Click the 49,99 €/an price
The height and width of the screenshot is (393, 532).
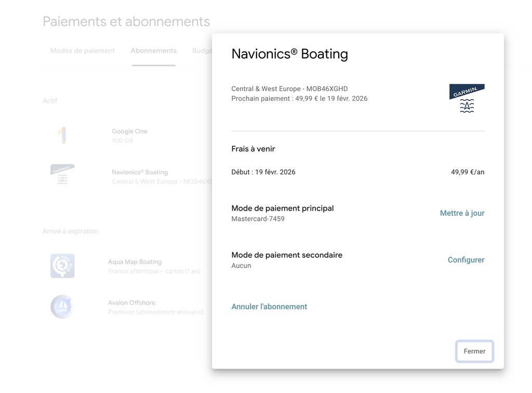468,172
